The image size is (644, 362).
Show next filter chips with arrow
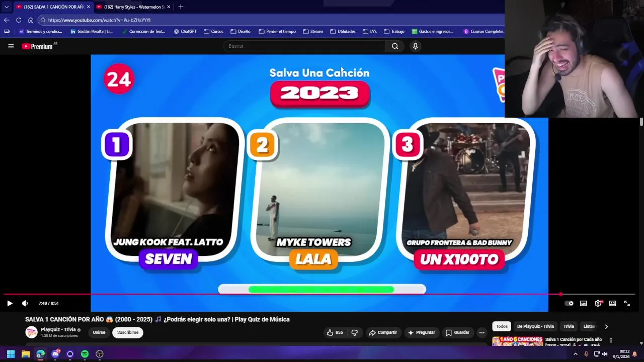tap(606, 326)
